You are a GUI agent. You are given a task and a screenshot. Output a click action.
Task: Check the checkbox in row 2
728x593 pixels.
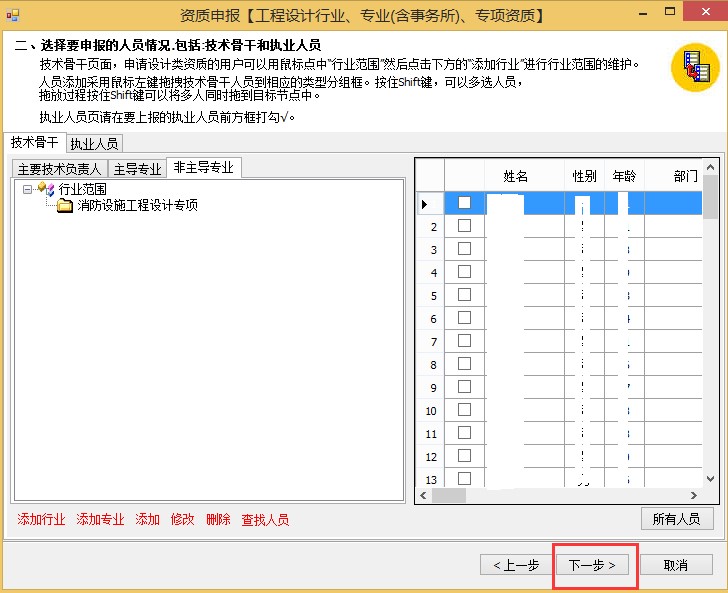pyautogui.click(x=464, y=226)
